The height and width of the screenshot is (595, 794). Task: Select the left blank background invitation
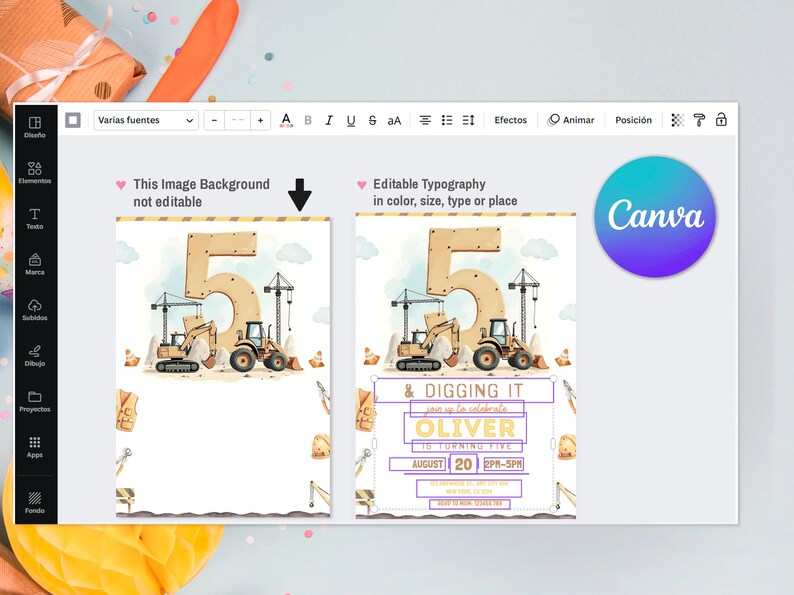[223, 367]
